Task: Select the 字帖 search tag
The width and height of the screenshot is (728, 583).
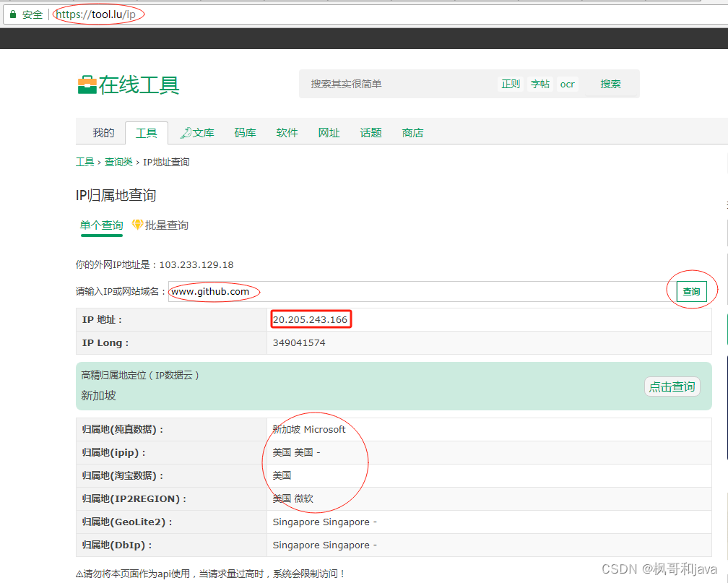Action: pos(540,84)
